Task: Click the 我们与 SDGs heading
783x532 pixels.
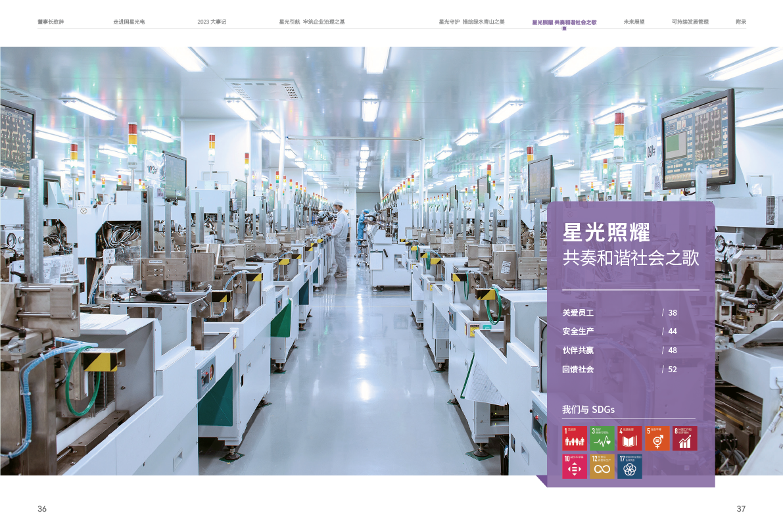Action: tap(588, 409)
